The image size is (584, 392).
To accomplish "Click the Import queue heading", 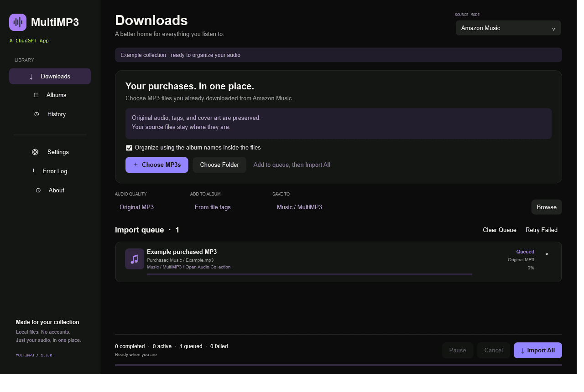I will tap(147, 230).
